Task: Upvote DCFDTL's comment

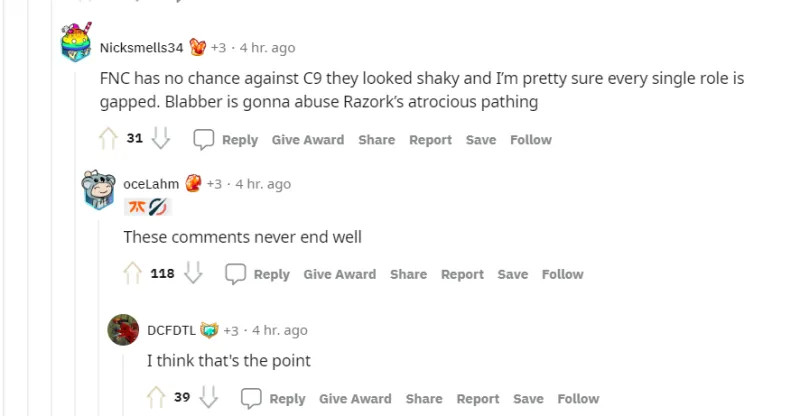Action: coord(155,398)
